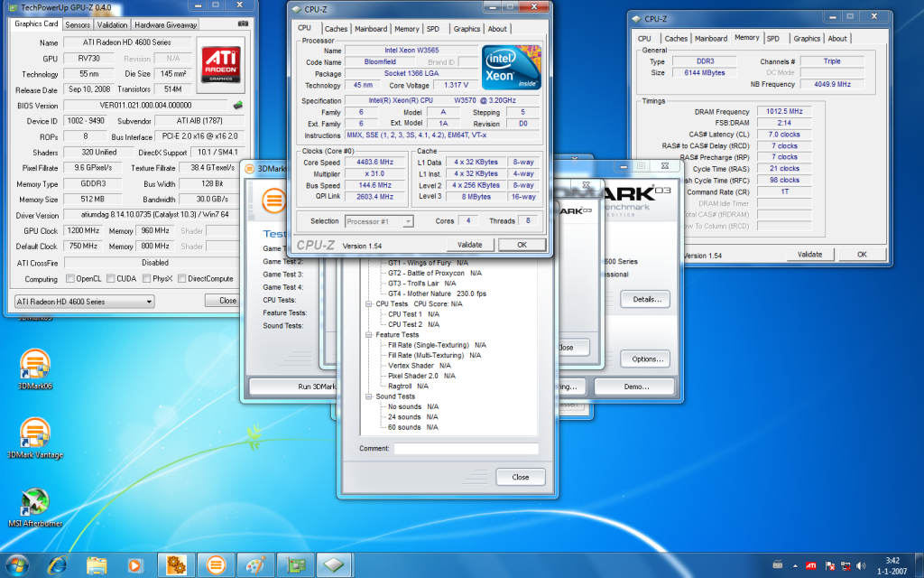
Task: Open Windows Explorer folder on taskbar
Action: pyautogui.click(x=97, y=565)
